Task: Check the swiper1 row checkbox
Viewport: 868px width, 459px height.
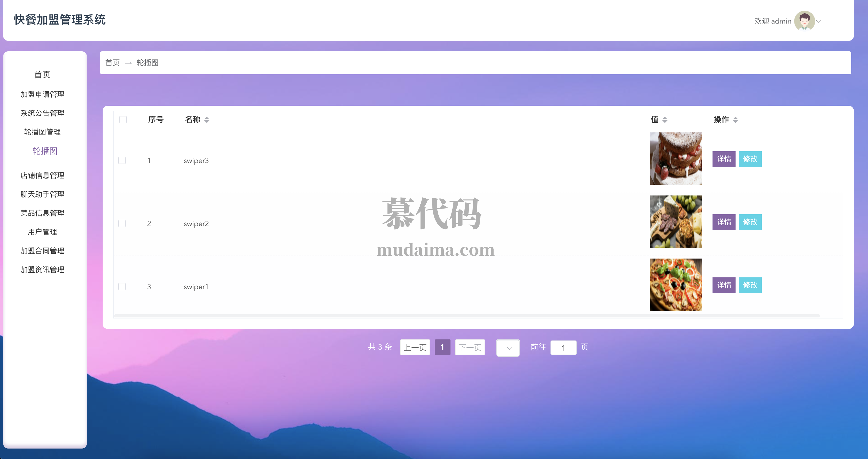Action: [122, 287]
